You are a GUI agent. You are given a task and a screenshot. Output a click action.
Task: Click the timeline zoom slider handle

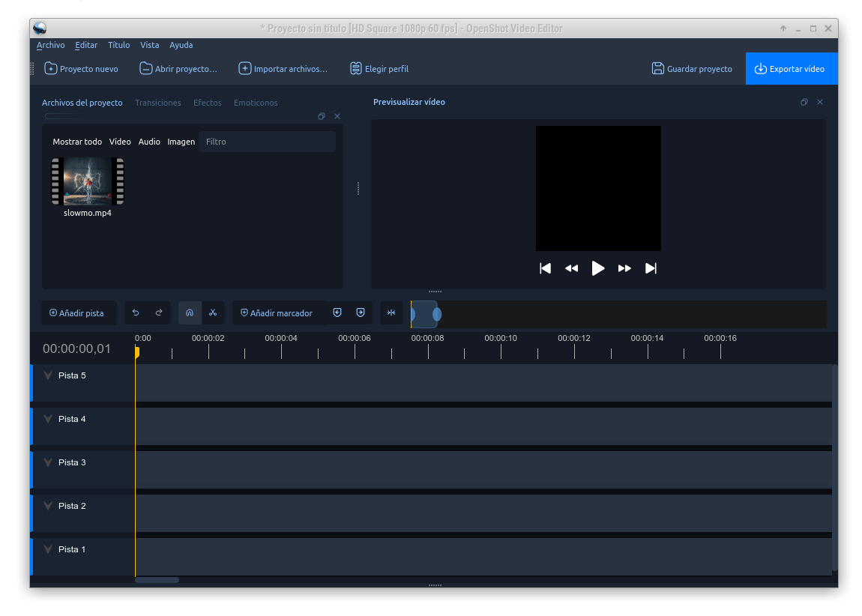(x=437, y=315)
